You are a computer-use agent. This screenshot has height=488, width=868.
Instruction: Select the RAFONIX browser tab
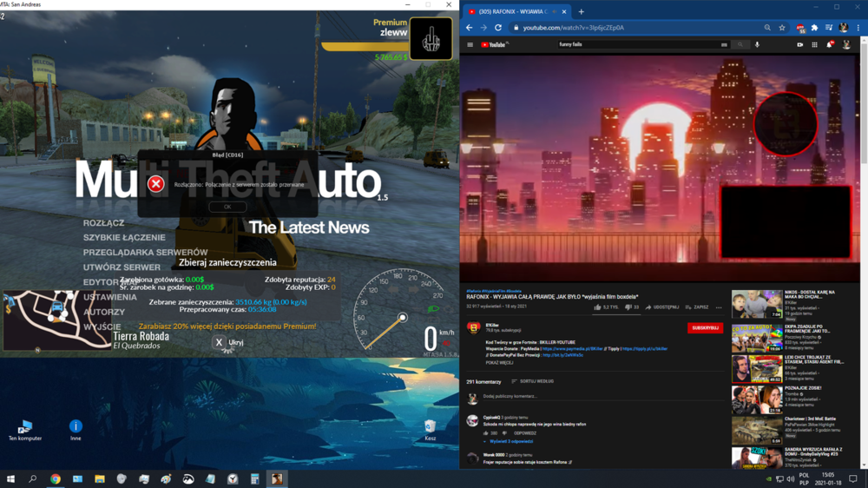tap(516, 11)
